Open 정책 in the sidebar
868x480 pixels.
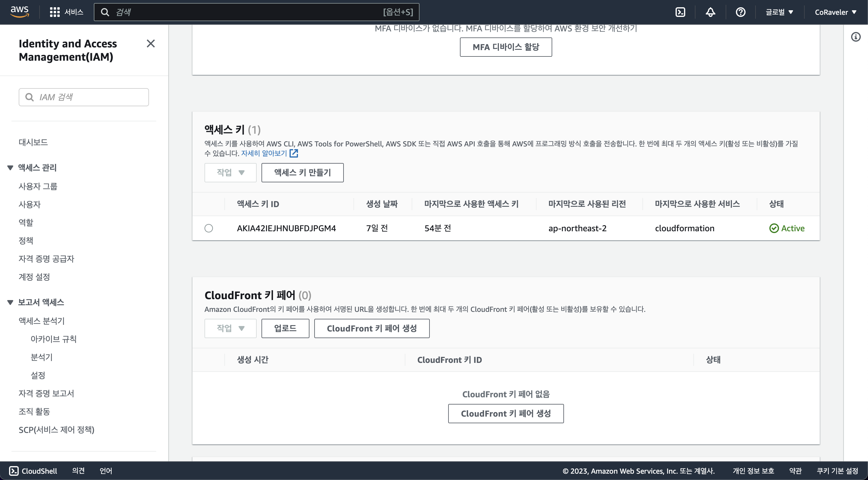click(26, 241)
